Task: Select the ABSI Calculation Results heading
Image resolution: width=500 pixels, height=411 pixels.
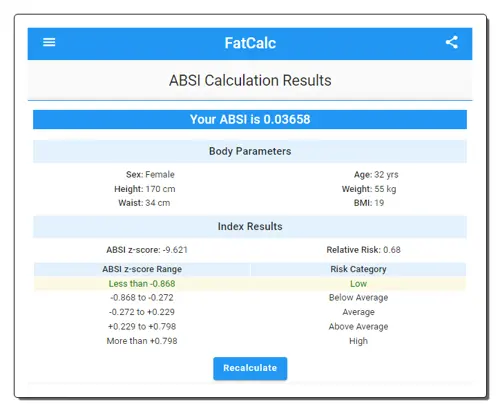Action: click(x=250, y=80)
